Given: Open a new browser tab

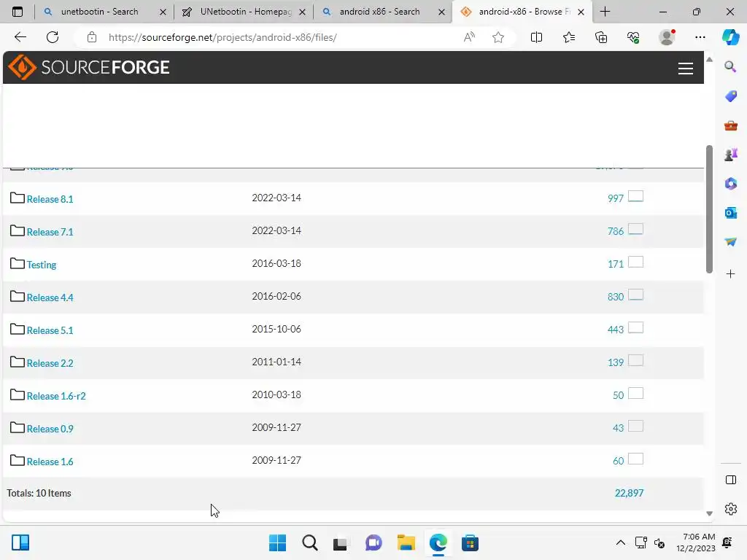Looking at the screenshot, I should (605, 12).
